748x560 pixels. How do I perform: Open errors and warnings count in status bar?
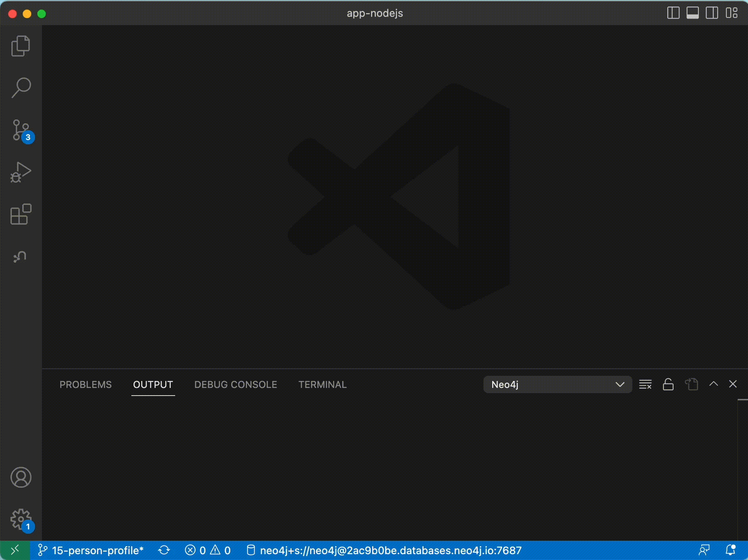(x=208, y=551)
